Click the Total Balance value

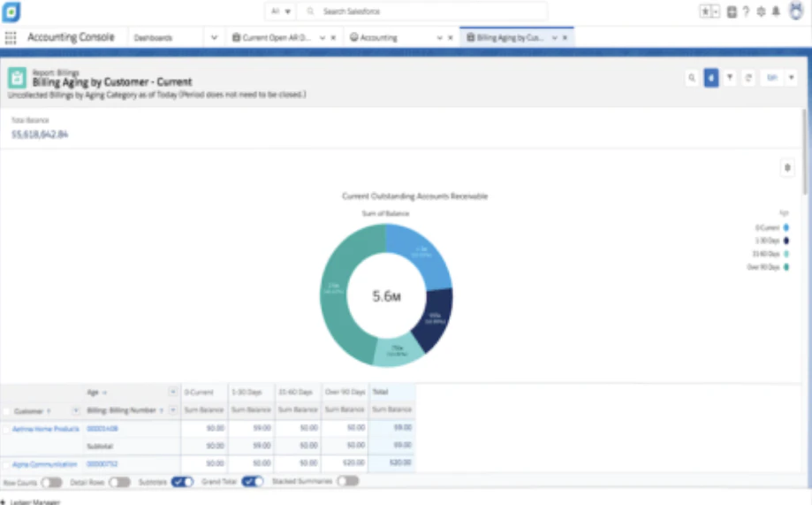coord(40,134)
